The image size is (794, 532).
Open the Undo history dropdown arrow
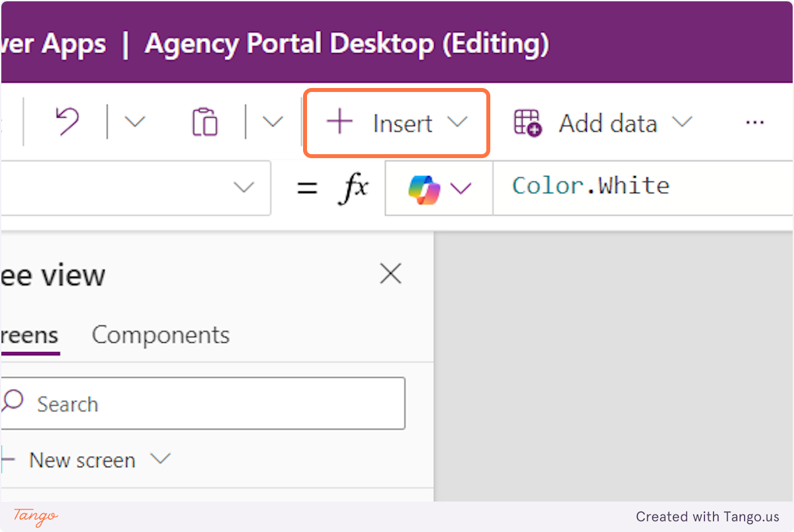coord(134,122)
